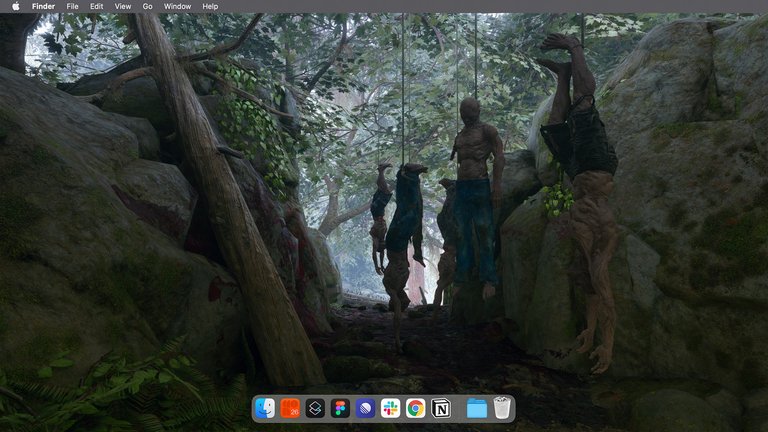Launch Slack from the dock
This screenshot has height=432, width=768.
pos(390,408)
